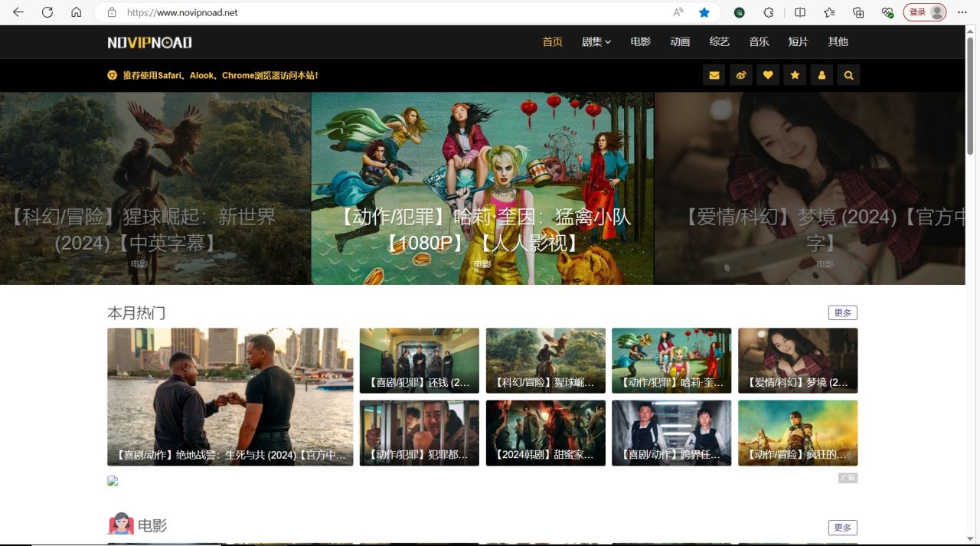This screenshot has width=980, height=546.
Task: Click the Chrome icon beside the browser notice
Action: (x=112, y=75)
